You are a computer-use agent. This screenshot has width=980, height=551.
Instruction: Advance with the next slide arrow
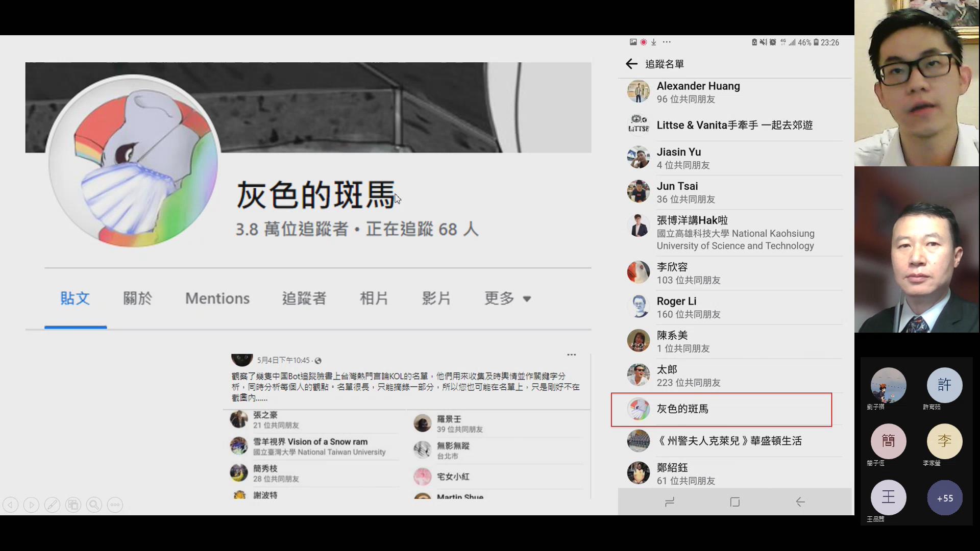[x=31, y=505]
